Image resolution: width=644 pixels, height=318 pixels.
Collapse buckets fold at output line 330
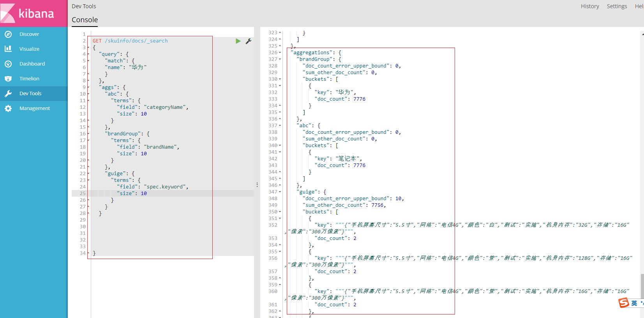[280, 79]
